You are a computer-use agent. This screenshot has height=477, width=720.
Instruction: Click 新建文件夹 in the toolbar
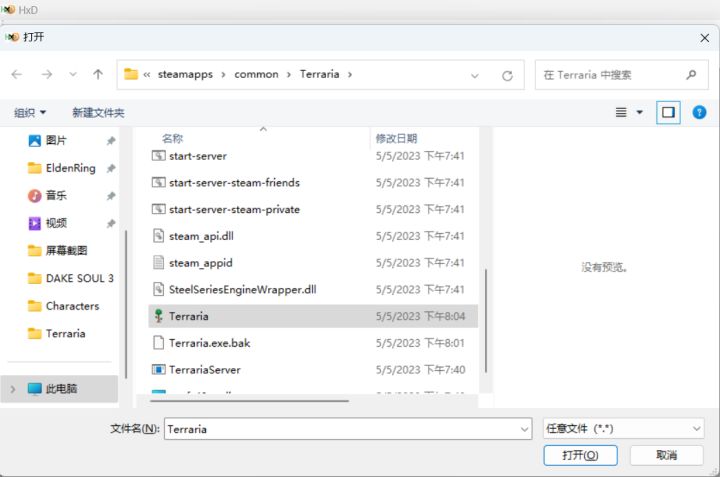click(98, 112)
